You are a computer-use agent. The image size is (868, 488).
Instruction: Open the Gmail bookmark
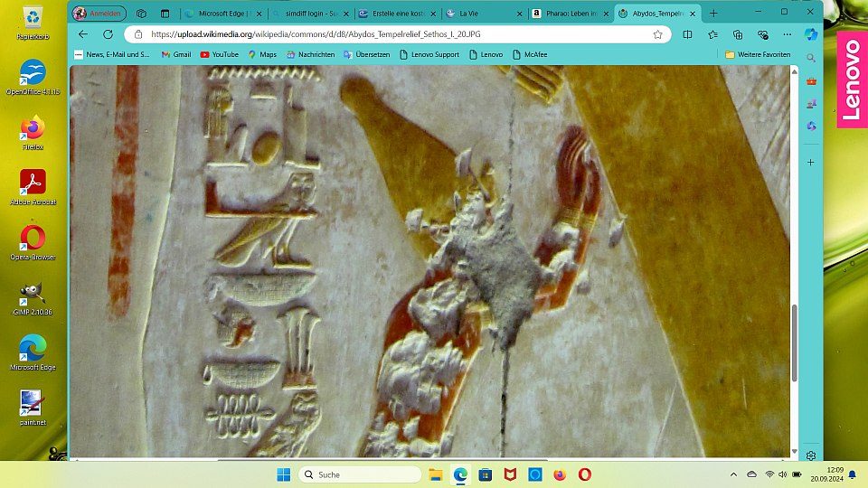(176, 54)
